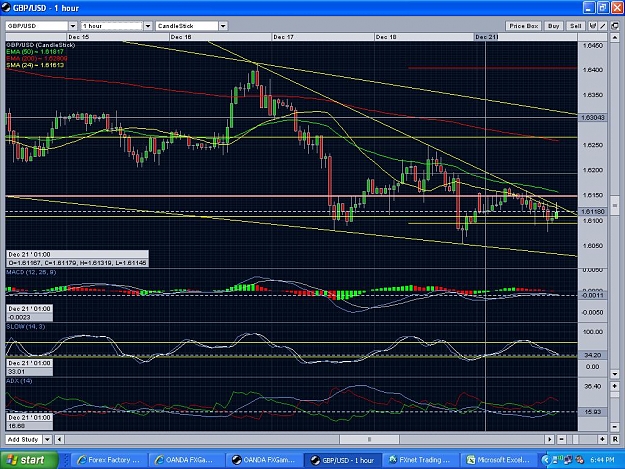The width and height of the screenshot is (625, 469).
Task: Click the horizontal zoom in plus button
Action: (x=602, y=440)
